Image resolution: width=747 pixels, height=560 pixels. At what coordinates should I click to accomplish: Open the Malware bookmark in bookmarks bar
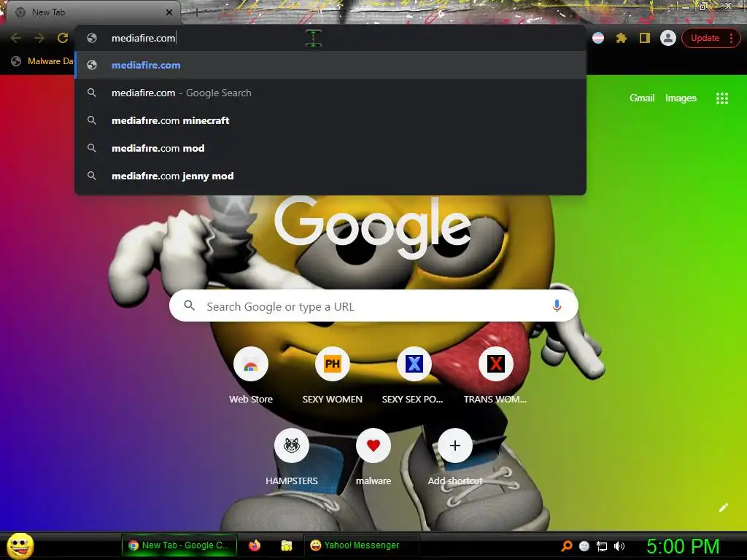[43, 61]
